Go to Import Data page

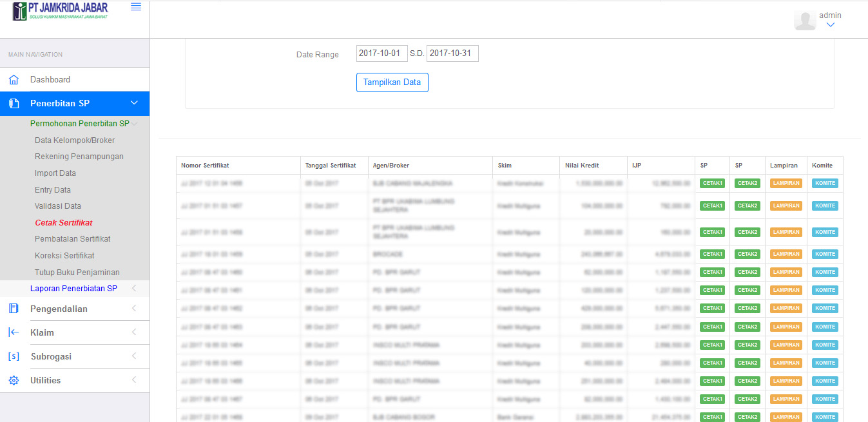(x=55, y=173)
